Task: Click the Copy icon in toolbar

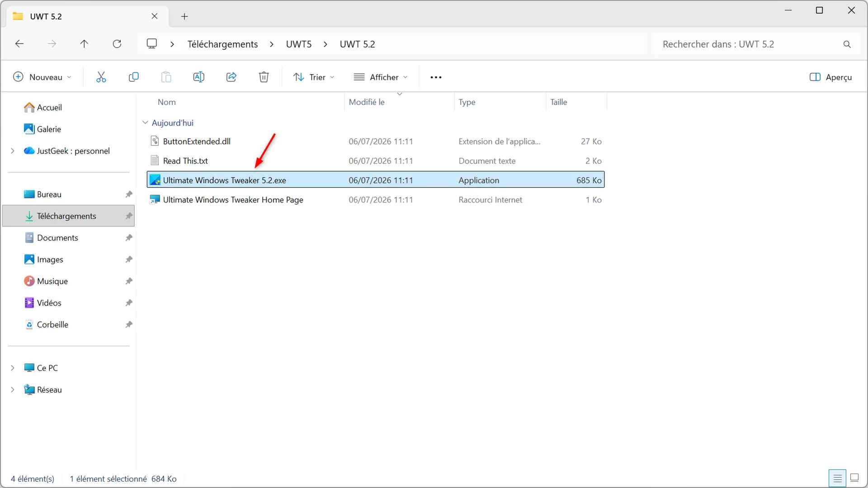Action: point(134,77)
